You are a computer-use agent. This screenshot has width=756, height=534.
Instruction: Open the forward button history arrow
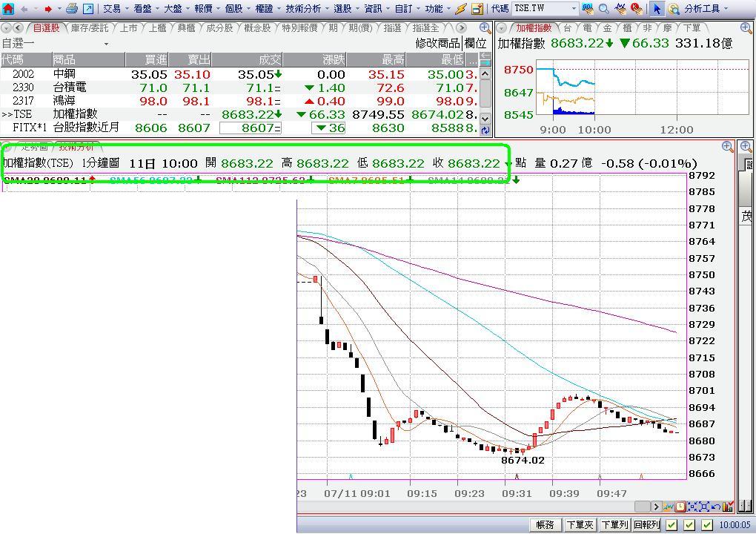59,9
